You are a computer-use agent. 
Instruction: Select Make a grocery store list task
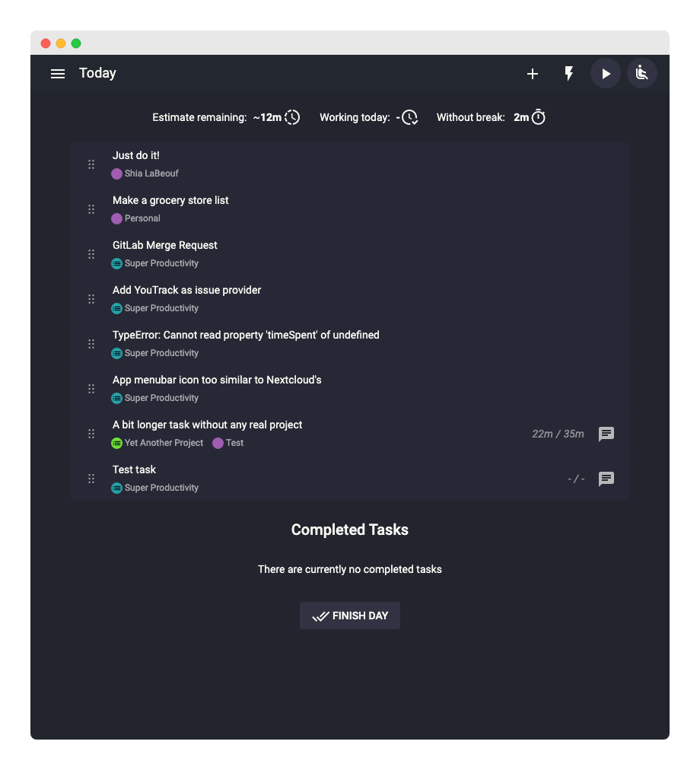[x=170, y=200]
